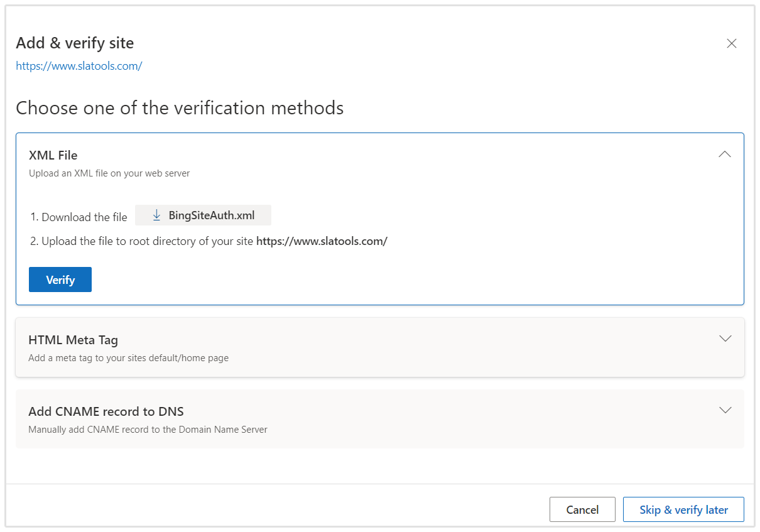
Task: Open the slatools.com link under the title
Action: coord(79,65)
